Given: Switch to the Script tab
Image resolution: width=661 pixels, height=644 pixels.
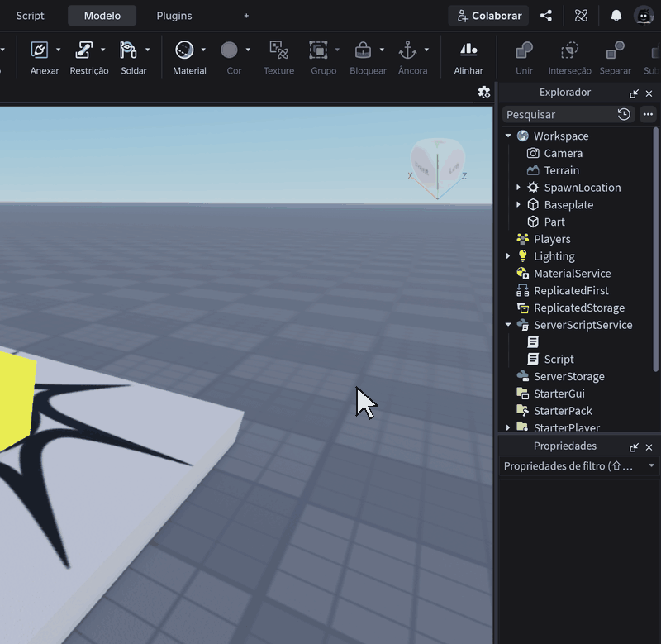Looking at the screenshot, I should point(30,16).
